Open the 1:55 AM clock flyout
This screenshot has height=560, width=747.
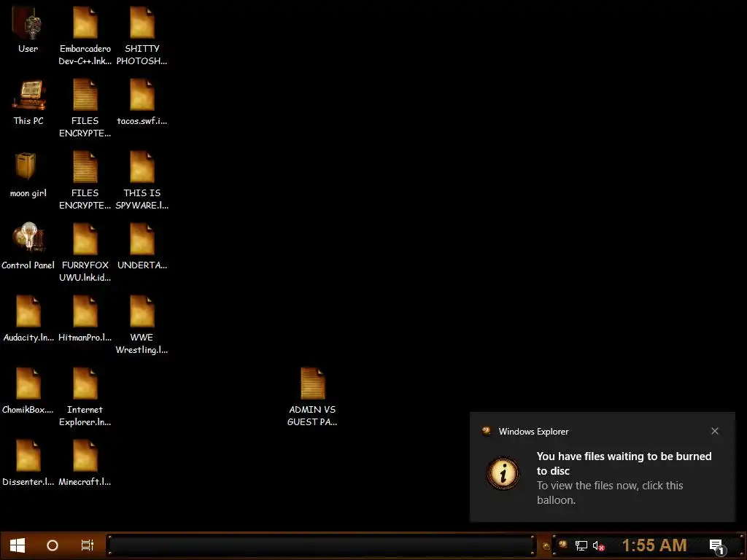click(654, 545)
